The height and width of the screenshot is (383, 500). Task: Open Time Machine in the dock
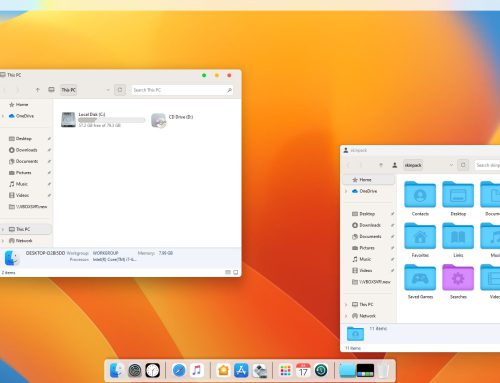(321, 370)
